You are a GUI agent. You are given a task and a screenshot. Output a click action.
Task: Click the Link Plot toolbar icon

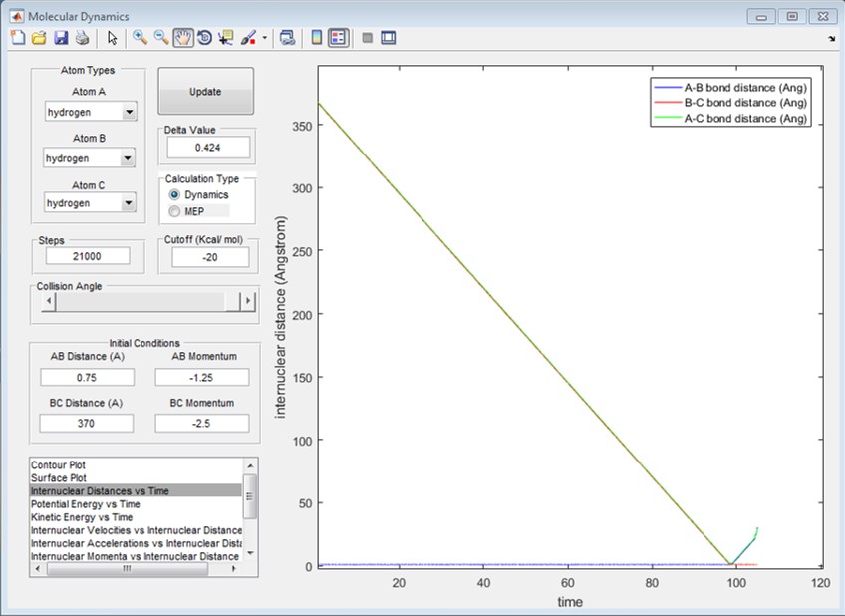pyautogui.click(x=287, y=37)
